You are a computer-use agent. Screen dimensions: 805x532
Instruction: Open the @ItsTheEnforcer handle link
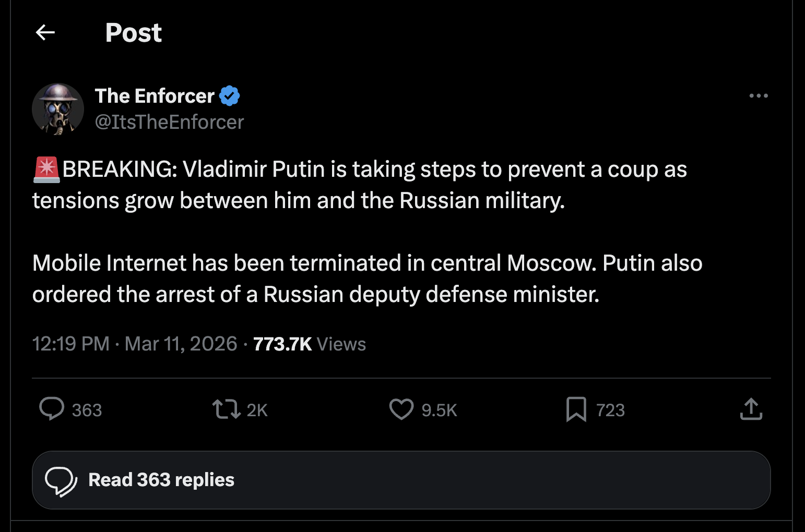point(169,122)
